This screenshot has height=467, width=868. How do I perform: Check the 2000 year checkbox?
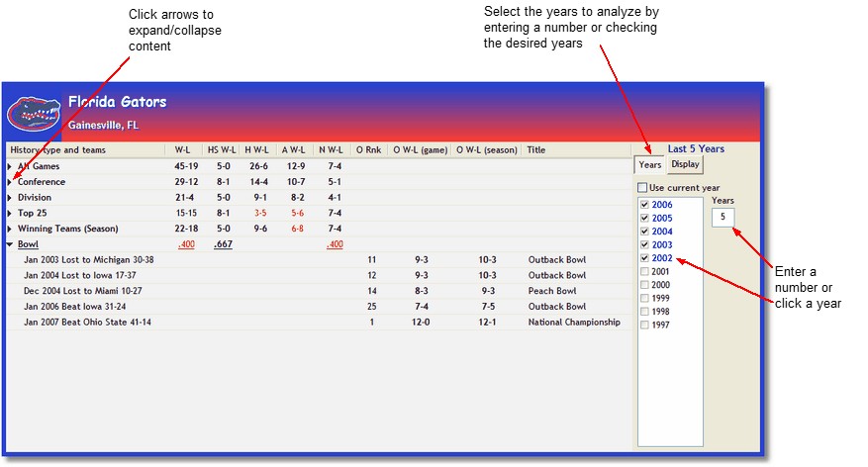click(644, 285)
